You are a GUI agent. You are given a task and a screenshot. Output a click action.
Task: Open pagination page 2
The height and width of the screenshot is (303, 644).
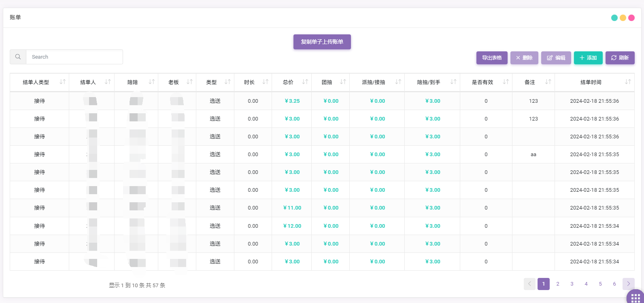point(558,284)
